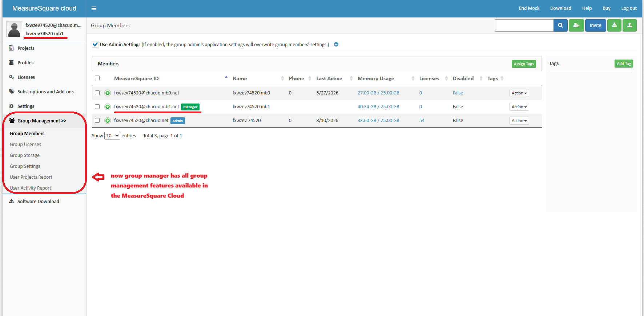644x316 pixels.
Task: Click the Licenses key icon
Action: point(11,77)
